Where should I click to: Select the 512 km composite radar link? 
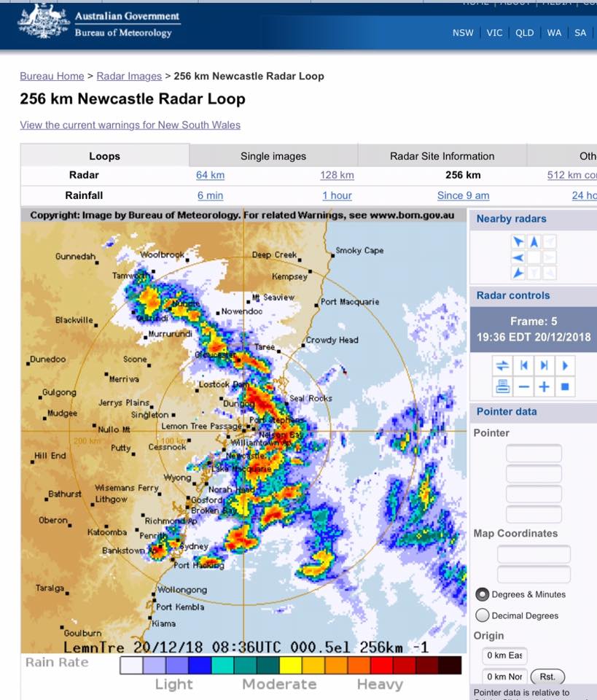coord(572,175)
